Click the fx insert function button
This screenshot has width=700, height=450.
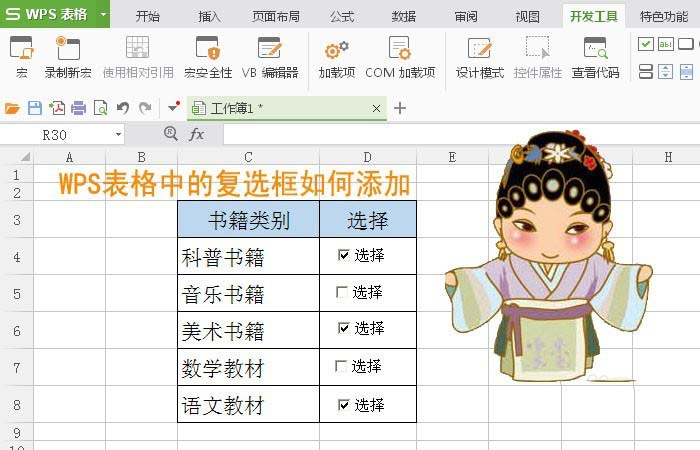pyautogui.click(x=197, y=134)
